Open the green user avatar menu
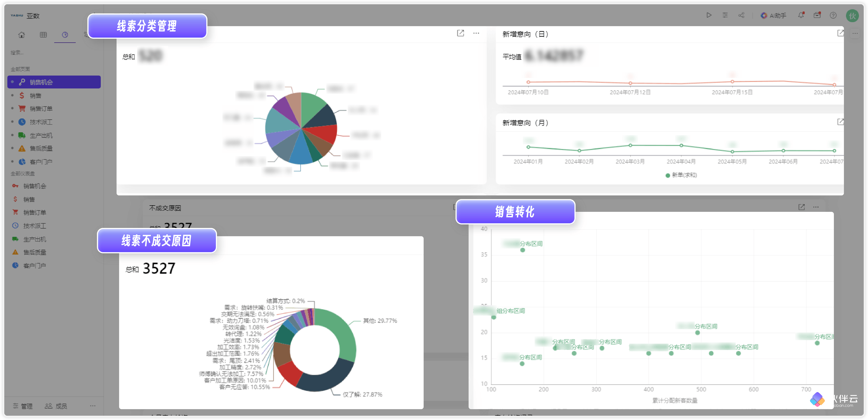Screen dimensions: 868x420 click(x=852, y=15)
